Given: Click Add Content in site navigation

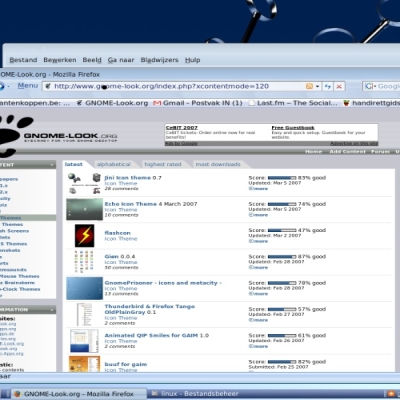Looking at the screenshot, I should (x=347, y=152).
